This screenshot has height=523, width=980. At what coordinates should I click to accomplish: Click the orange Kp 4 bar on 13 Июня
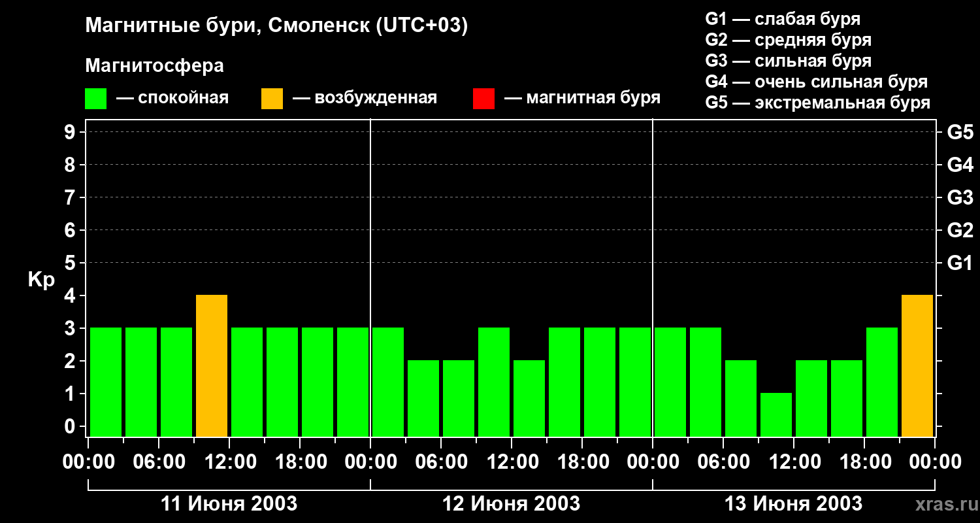917,366
